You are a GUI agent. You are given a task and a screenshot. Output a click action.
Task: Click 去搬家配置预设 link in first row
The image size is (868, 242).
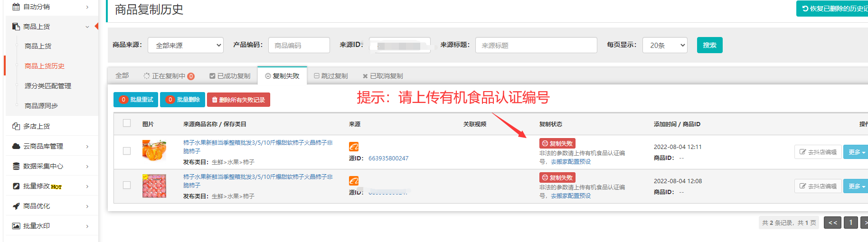click(x=571, y=162)
